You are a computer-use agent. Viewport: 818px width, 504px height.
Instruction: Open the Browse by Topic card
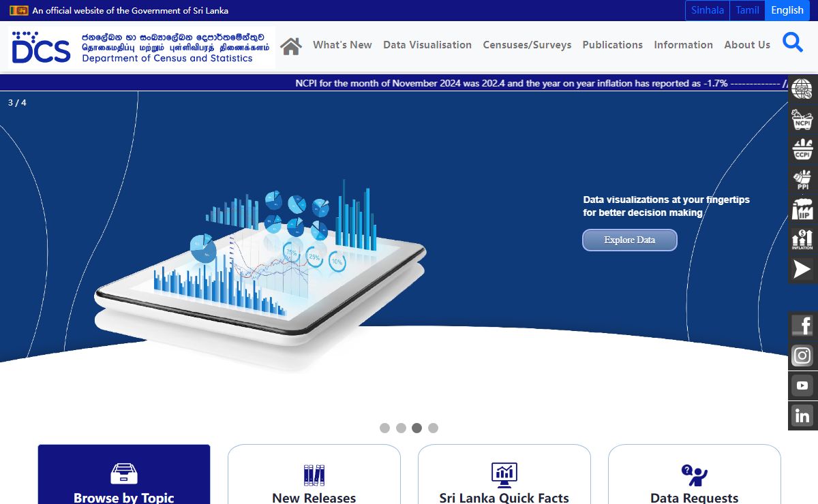click(124, 475)
